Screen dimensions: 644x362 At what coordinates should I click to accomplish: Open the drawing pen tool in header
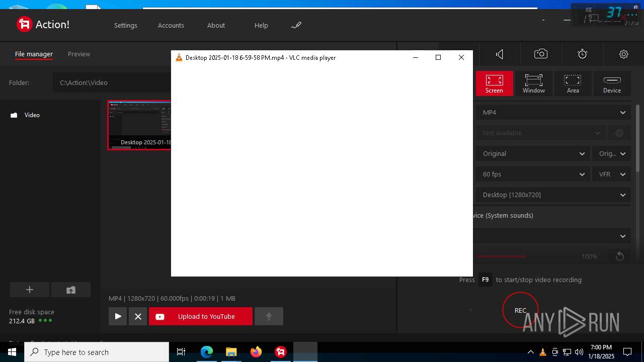[x=296, y=25]
